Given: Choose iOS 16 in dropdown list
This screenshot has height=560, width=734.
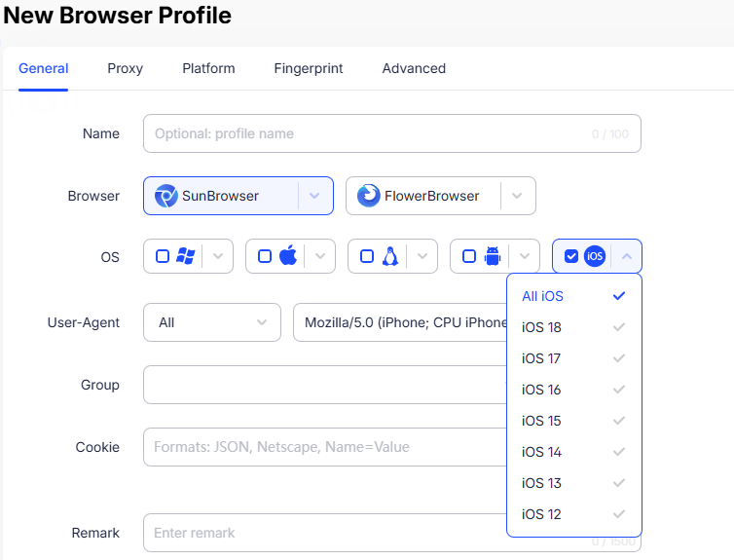Looking at the screenshot, I should pos(574,390).
